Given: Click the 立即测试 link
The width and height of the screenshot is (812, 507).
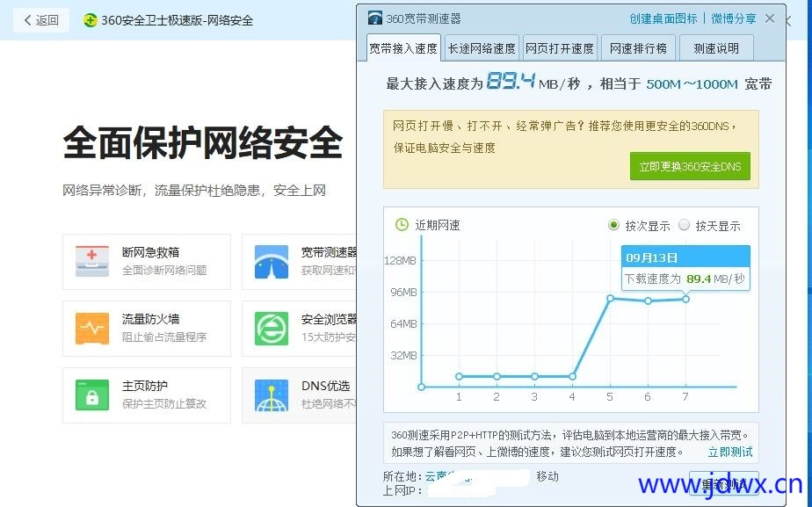Looking at the screenshot, I should (x=730, y=453).
